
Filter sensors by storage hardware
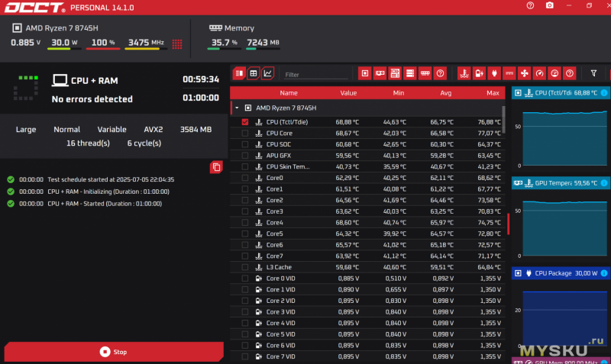click(410, 73)
